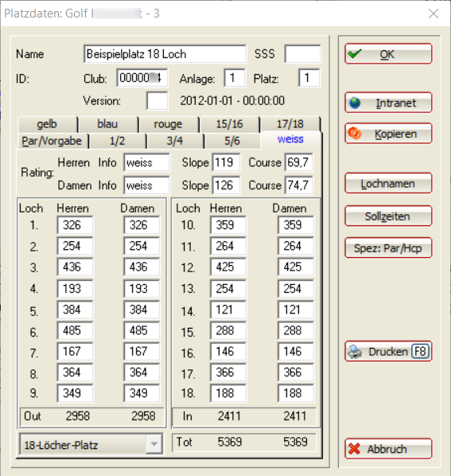Image resolution: width=451 pixels, height=476 pixels.
Task: Click the Lochnamen button
Action: click(388, 183)
